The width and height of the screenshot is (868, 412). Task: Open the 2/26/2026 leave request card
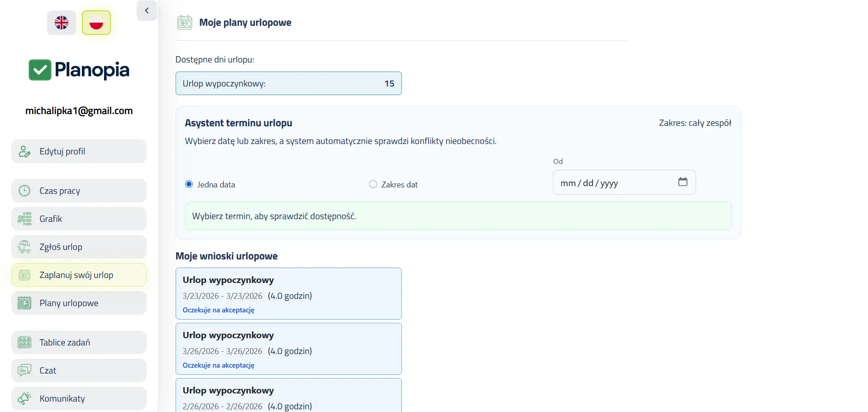pyautogui.click(x=288, y=395)
